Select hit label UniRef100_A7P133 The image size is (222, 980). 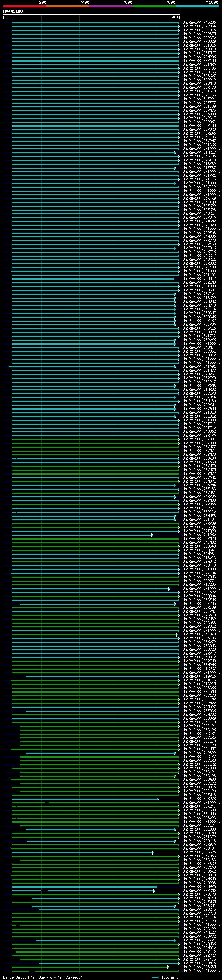click(x=199, y=60)
